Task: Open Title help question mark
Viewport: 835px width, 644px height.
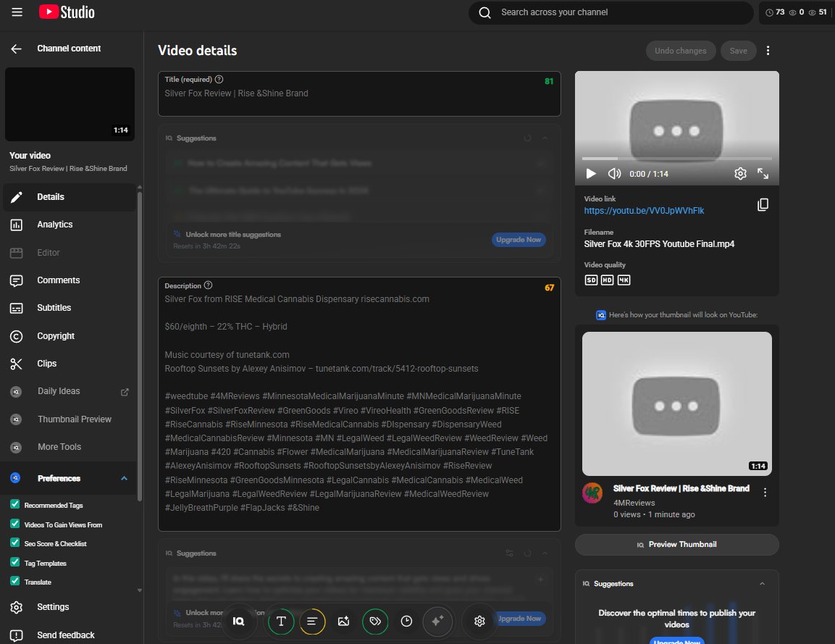Action: click(219, 80)
